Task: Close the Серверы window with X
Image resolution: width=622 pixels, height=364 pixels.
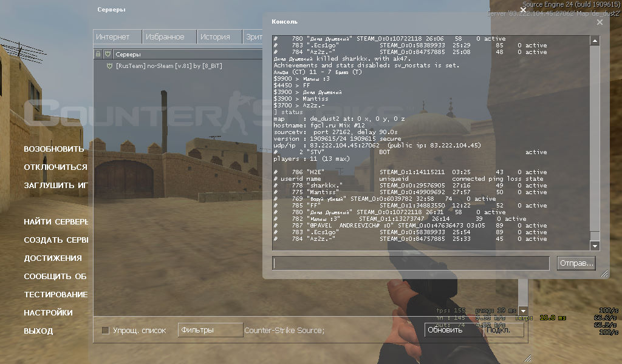Action: coord(523,10)
